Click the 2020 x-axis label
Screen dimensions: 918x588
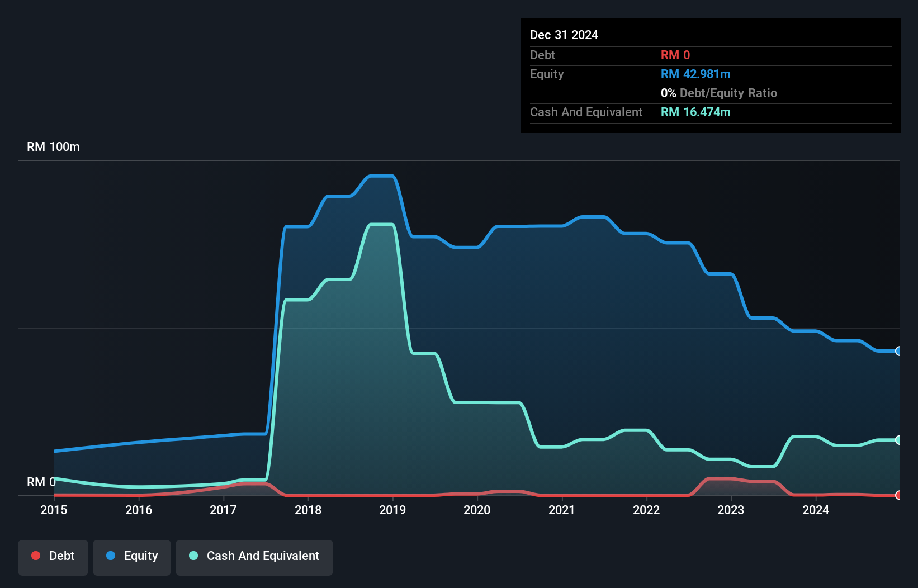pyautogui.click(x=477, y=510)
